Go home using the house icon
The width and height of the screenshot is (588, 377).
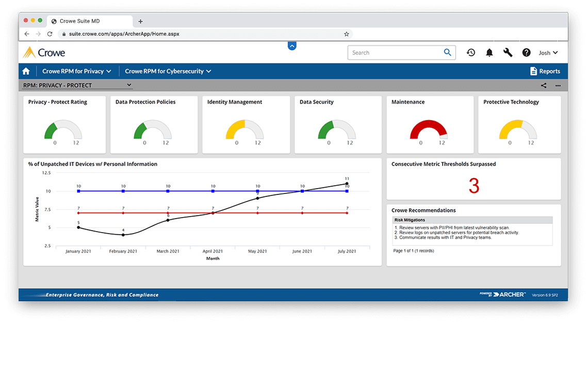click(x=26, y=71)
